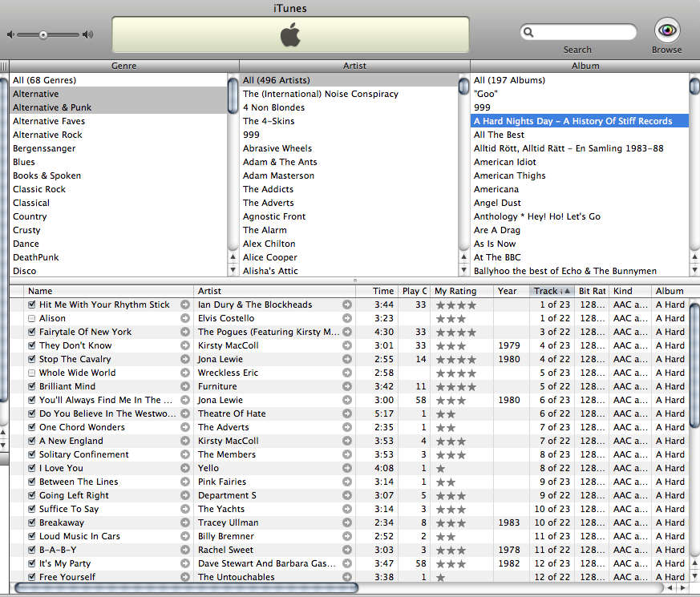Sort songs by Artist column header
Viewport: 700px width, 597px height.
(274, 291)
